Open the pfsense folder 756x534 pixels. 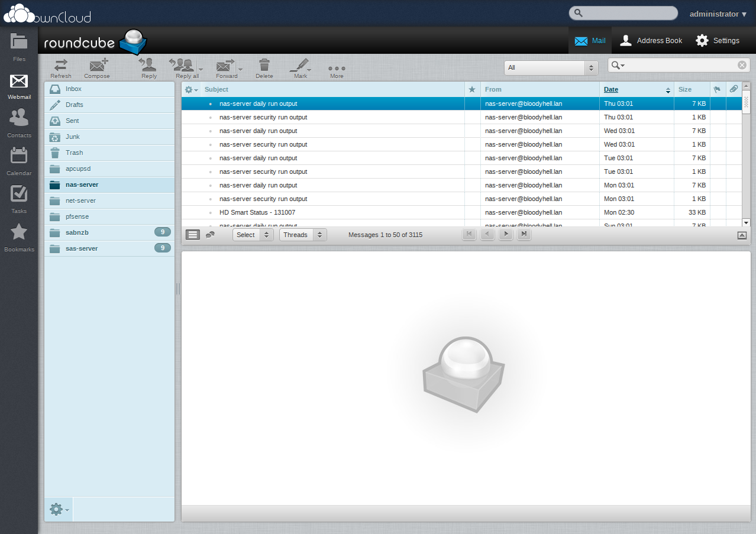point(109,216)
